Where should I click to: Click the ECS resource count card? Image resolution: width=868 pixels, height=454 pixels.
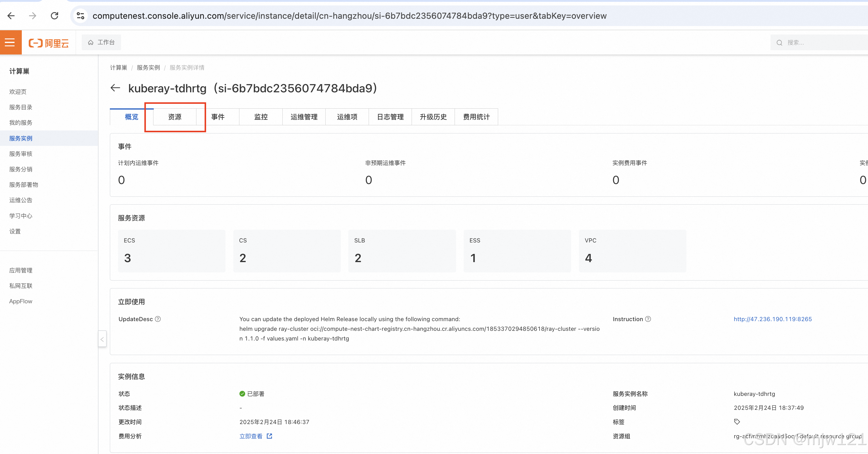[172, 251]
